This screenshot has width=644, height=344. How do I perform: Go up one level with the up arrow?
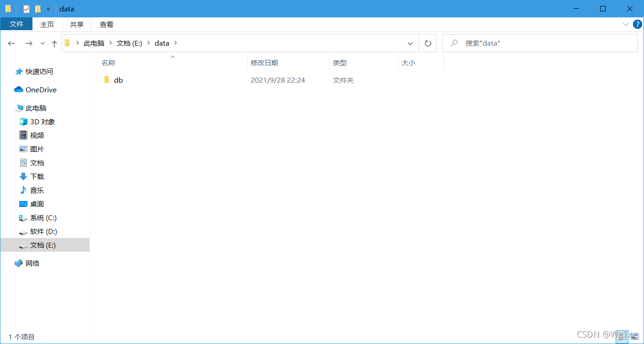click(54, 43)
